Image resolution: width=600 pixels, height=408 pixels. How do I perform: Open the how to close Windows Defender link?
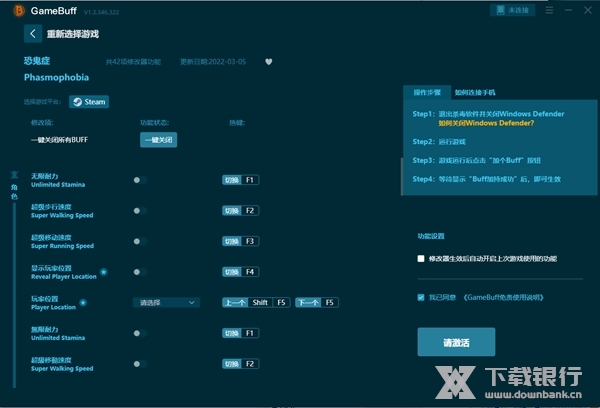[486, 123]
